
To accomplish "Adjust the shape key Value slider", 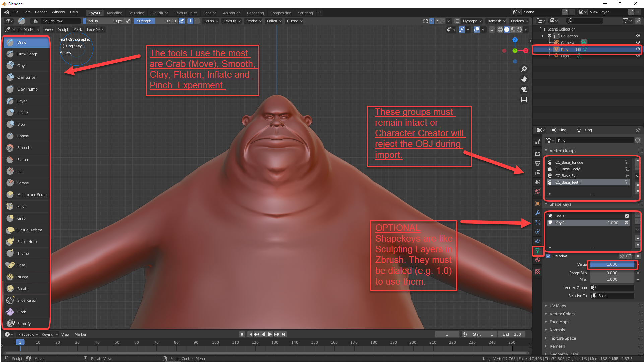I will pos(612,264).
